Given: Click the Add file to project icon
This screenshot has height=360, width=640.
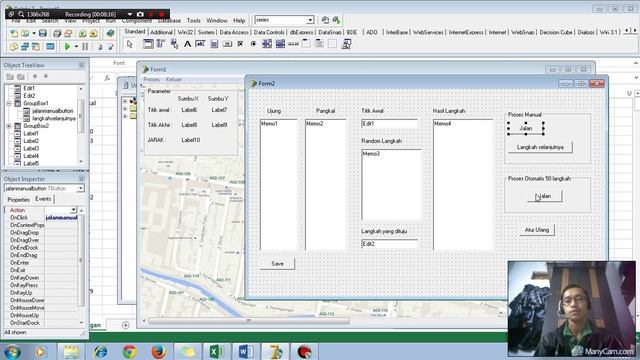Looking at the screenshot, I should click(82, 33).
